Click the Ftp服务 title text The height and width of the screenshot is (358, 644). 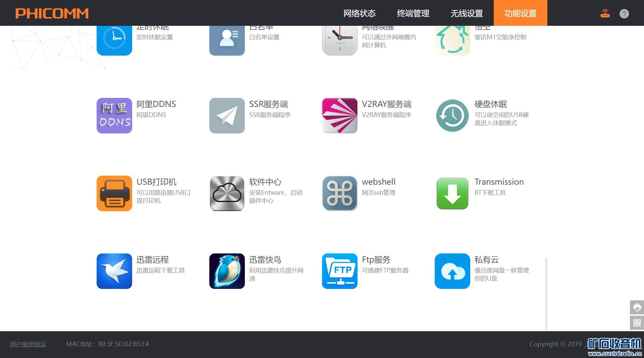click(x=376, y=260)
